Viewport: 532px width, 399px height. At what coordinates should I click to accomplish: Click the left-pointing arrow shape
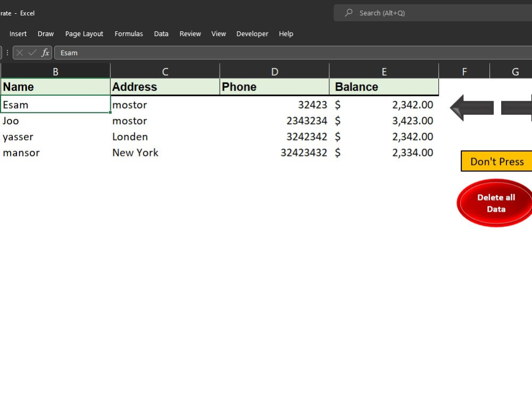click(x=472, y=108)
